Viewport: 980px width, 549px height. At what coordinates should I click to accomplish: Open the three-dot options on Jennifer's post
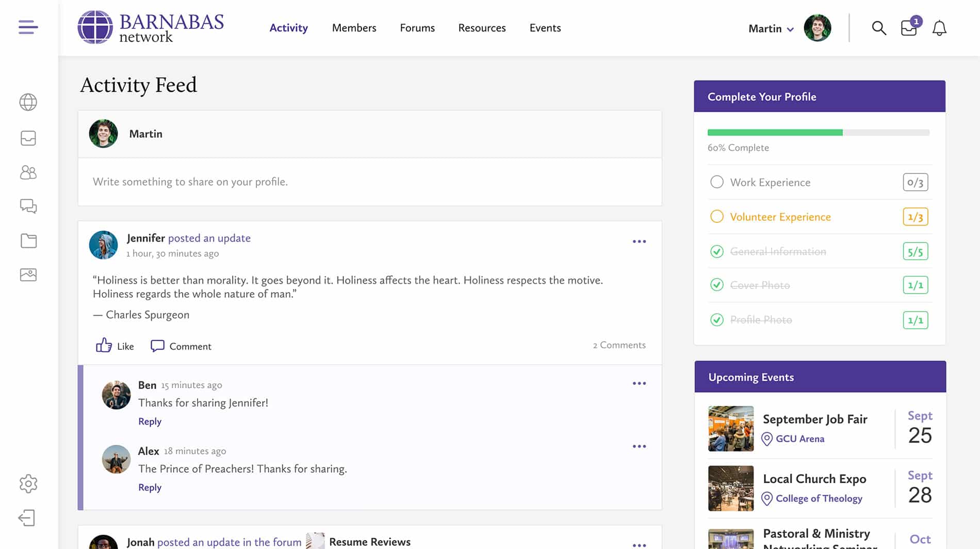coord(639,241)
